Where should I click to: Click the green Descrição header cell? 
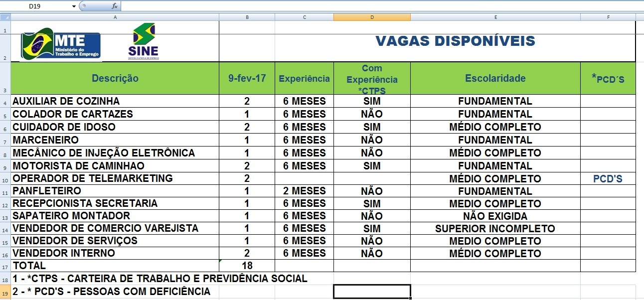click(115, 78)
